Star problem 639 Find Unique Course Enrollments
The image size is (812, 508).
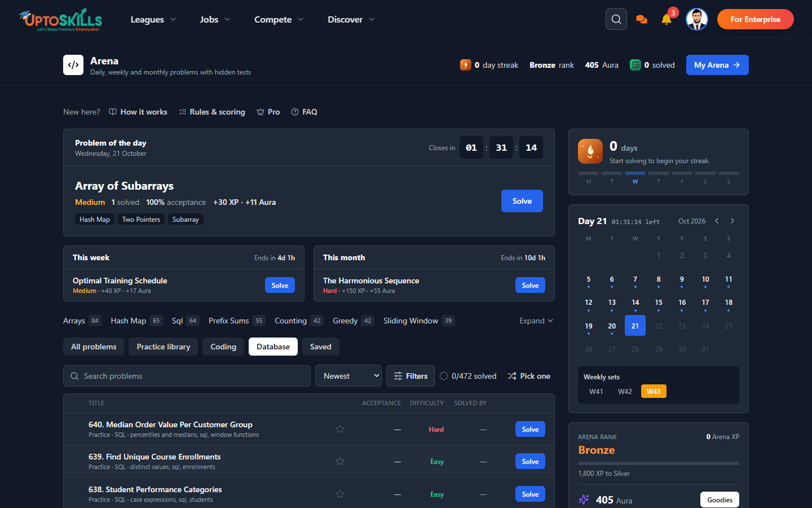340,461
